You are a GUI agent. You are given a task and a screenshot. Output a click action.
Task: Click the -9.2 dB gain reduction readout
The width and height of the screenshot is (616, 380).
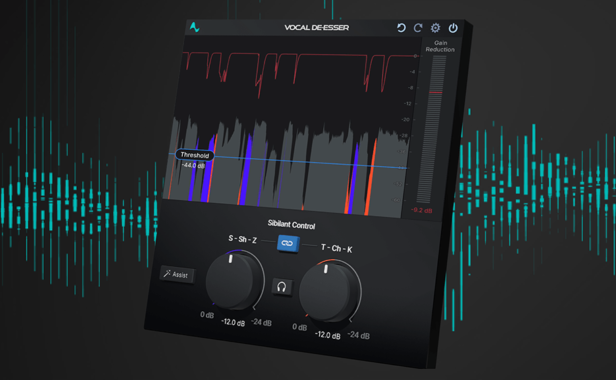tap(422, 210)
